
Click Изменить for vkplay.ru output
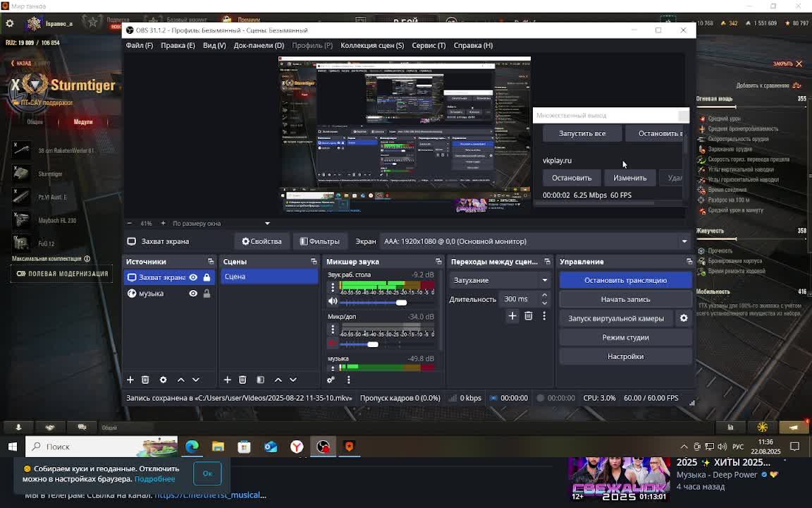click(x=629, y=178)
